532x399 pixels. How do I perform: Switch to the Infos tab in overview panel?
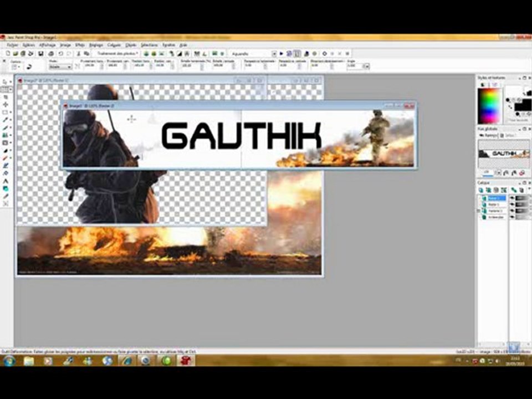[508, 135]
